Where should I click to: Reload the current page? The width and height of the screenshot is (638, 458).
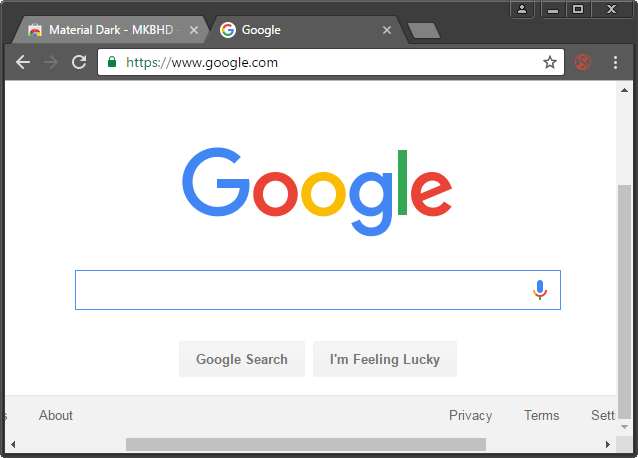point(79,62)
